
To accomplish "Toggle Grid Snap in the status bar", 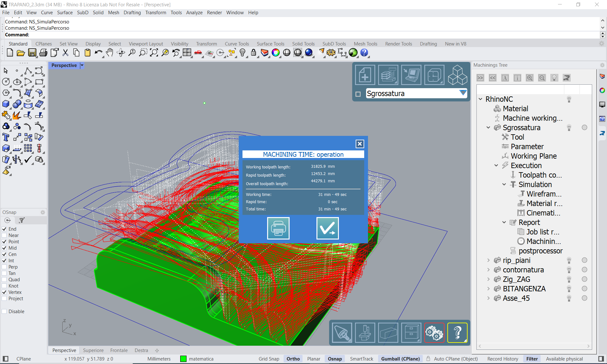I will coord(269,359).
